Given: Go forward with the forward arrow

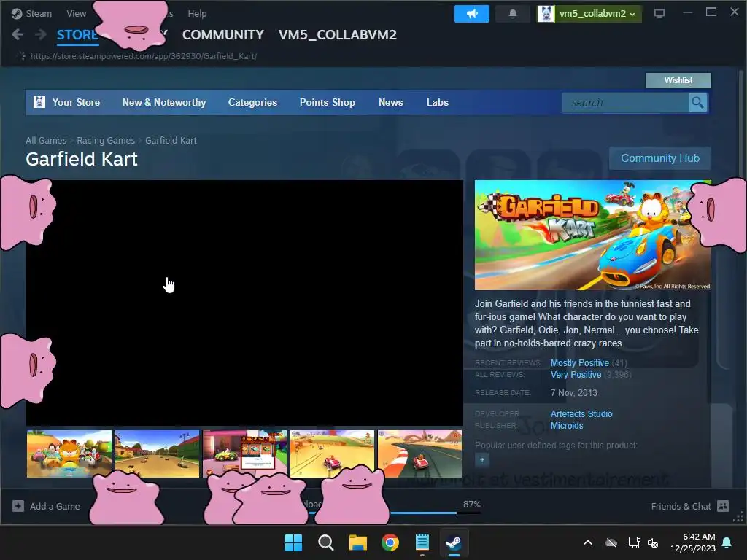Looking at the screenshot, I should 41,34.
